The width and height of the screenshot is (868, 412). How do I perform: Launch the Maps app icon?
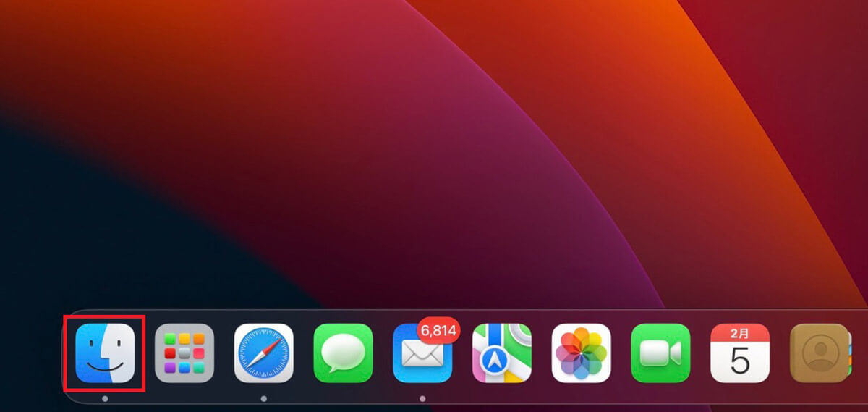[502, 353]
